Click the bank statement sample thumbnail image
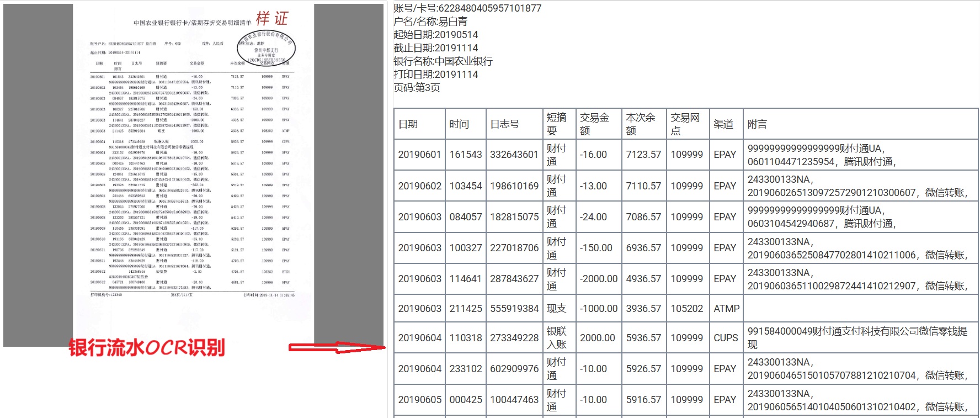The image size is (980, 418). [x=194, y=175]
